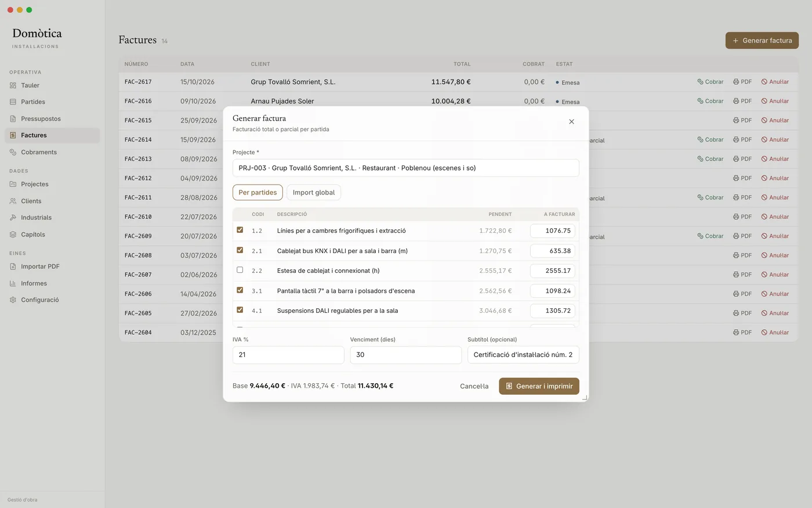Go to Informes in the sidebar
Image resolution: width=812 pixels, height=508 pixels.
52,283
